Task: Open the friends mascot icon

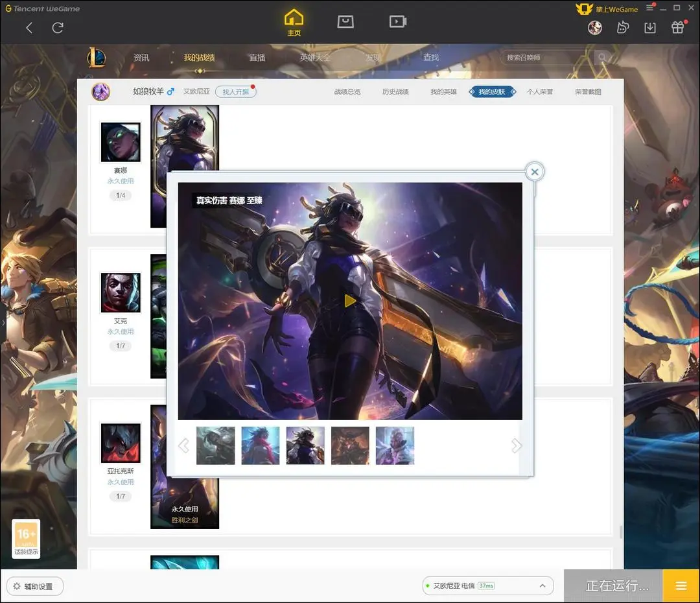Action: pos(623,28)
